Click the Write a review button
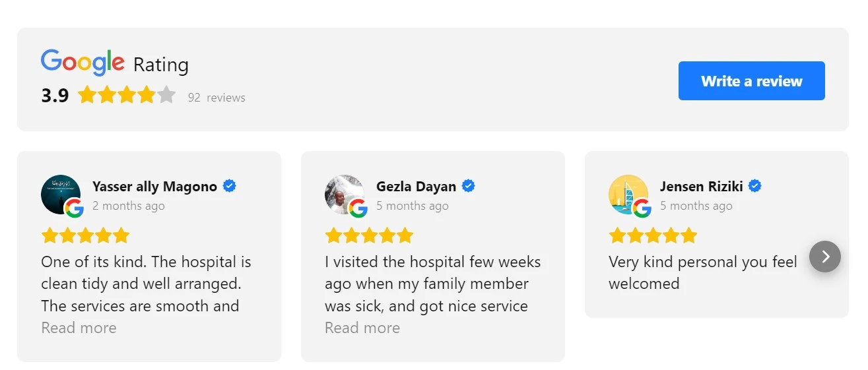868x370 pixels. tap(751, 81)
